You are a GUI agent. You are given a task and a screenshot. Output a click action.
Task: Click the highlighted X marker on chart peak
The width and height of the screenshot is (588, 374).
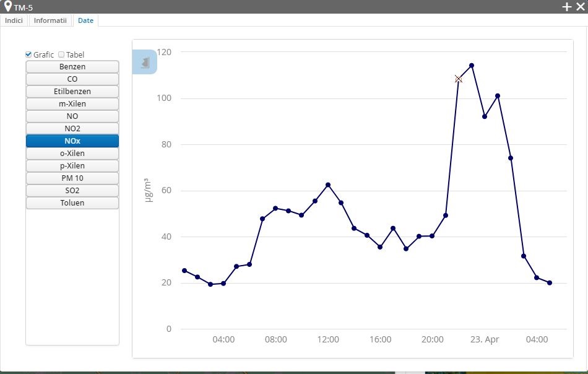pos(459,79)
